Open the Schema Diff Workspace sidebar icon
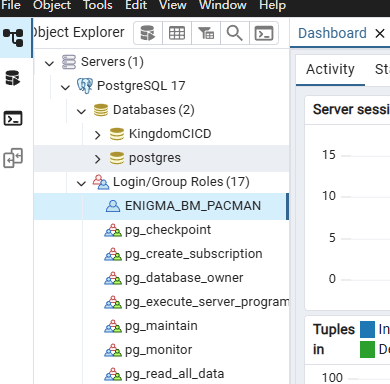The height and width of the screenshot is (384, 390). [x=13, y=158]
